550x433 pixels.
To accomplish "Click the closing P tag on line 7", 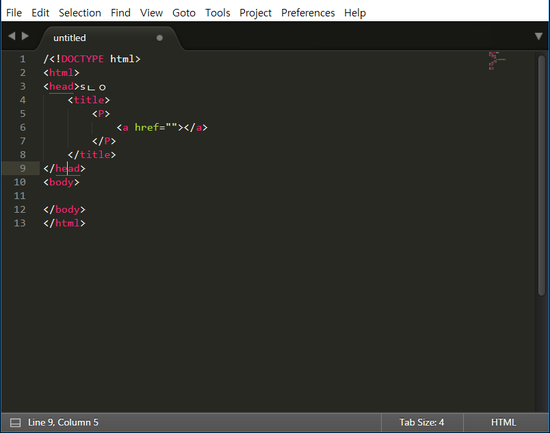I will pos(104,141).
